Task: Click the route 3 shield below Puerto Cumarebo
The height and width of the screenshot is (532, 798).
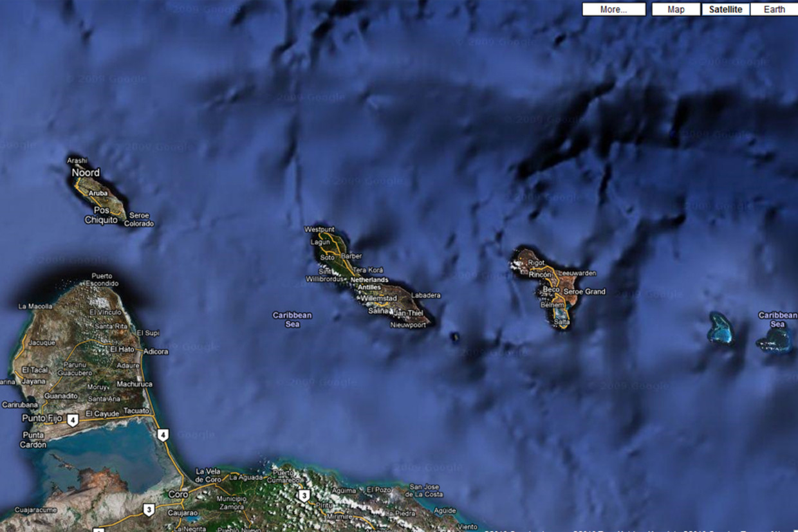Action: coord(304,495)
